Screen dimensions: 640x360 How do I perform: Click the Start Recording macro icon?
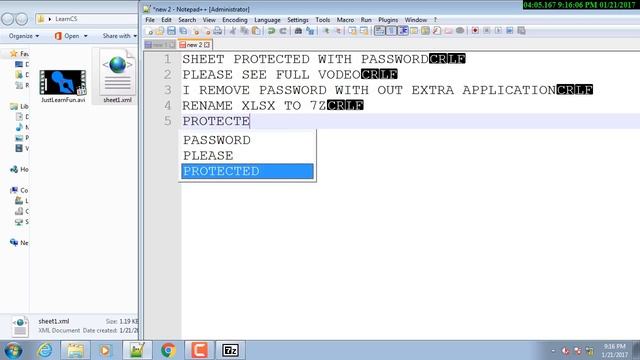pos(475,31)
